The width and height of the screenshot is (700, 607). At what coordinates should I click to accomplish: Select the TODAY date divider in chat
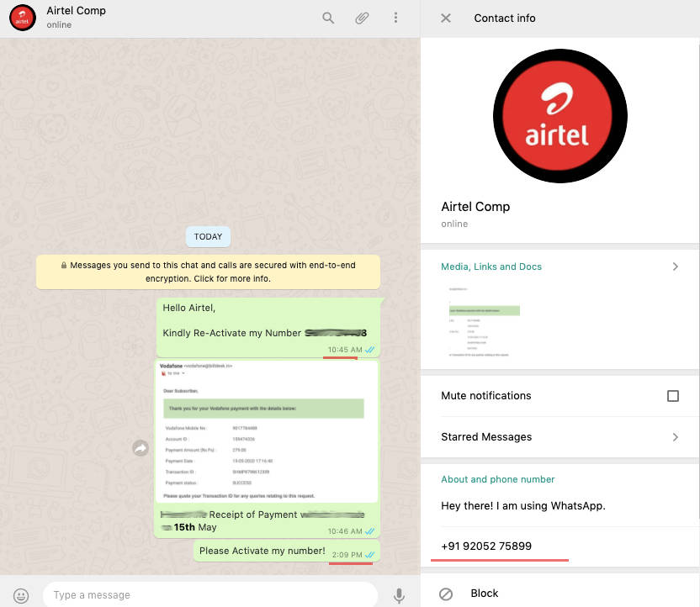click(x=208, y=236)
